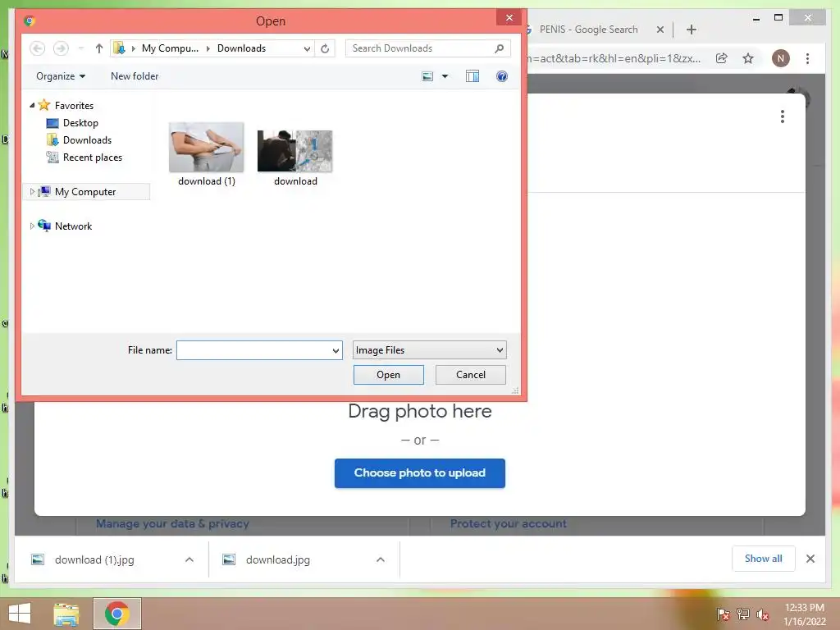Click the search magnifier in Open dialog
This screenshot has width=840, height=630.
pos(500,48)
